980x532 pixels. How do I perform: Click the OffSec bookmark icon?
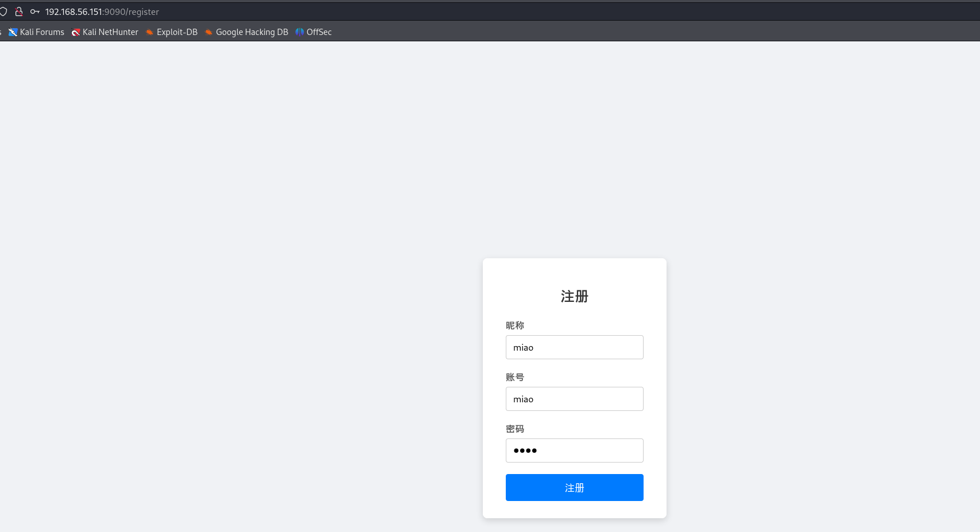coord(299,32)
